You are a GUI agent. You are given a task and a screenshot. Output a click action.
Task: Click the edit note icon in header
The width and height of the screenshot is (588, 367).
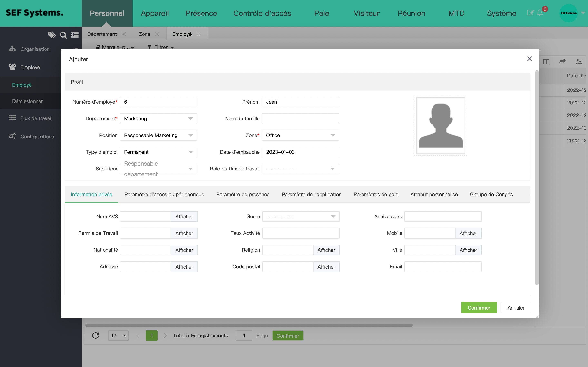(x=530, y=13)
